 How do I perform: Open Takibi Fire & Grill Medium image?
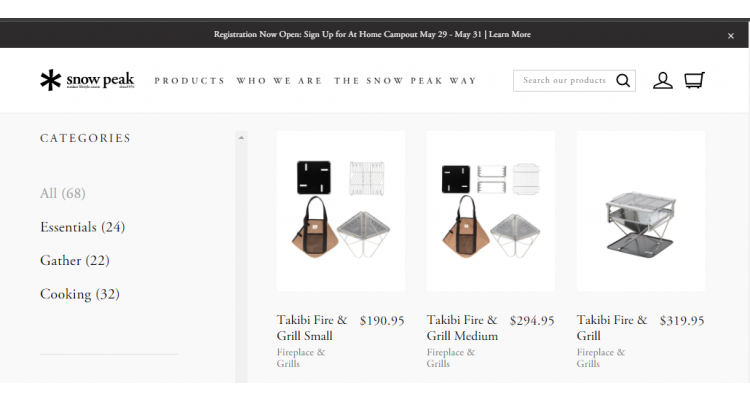(491, 210)
